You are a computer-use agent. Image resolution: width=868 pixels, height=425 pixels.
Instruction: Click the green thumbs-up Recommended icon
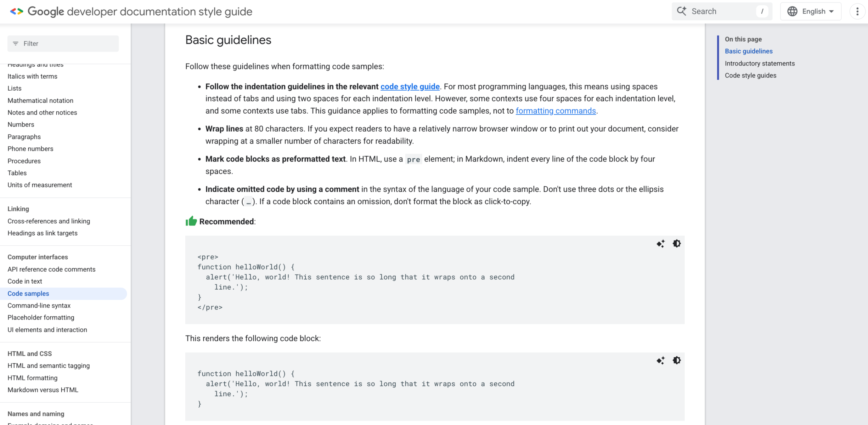[191, 221]
